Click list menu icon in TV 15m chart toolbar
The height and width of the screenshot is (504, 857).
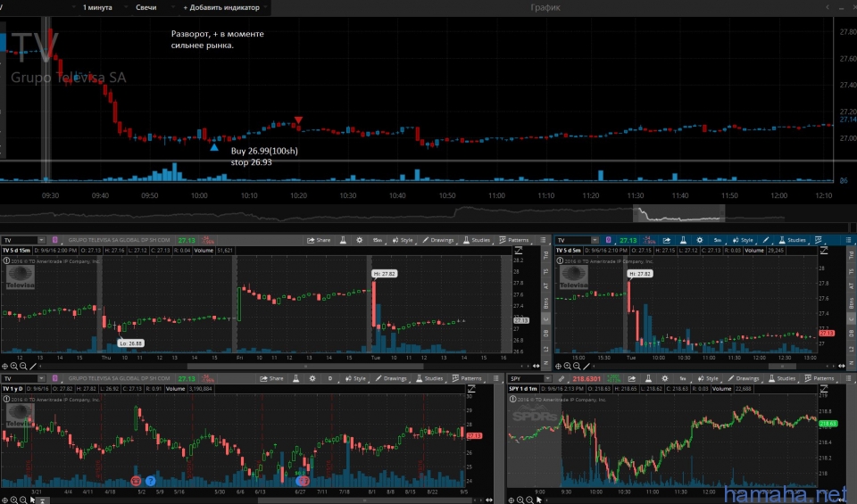point(543,240)
